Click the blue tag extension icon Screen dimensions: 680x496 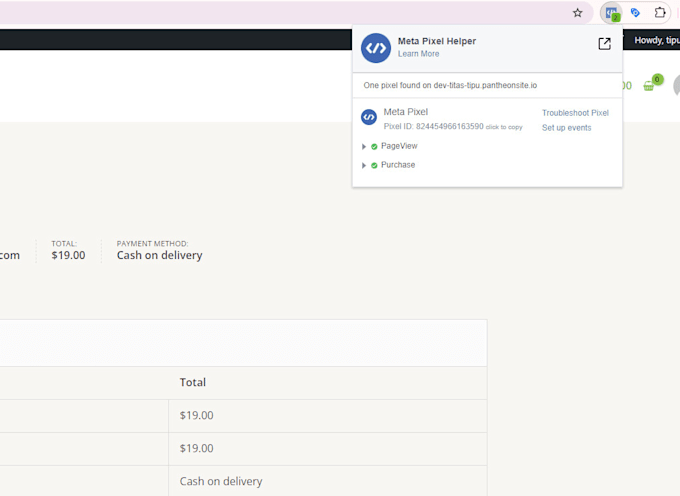tap(635, 13)
